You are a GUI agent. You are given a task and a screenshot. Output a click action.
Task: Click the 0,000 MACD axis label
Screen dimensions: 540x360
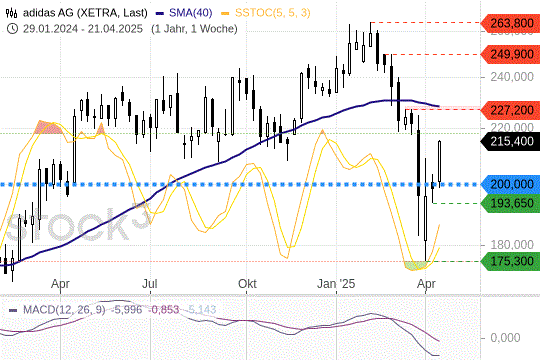click(x=505, y=338)
